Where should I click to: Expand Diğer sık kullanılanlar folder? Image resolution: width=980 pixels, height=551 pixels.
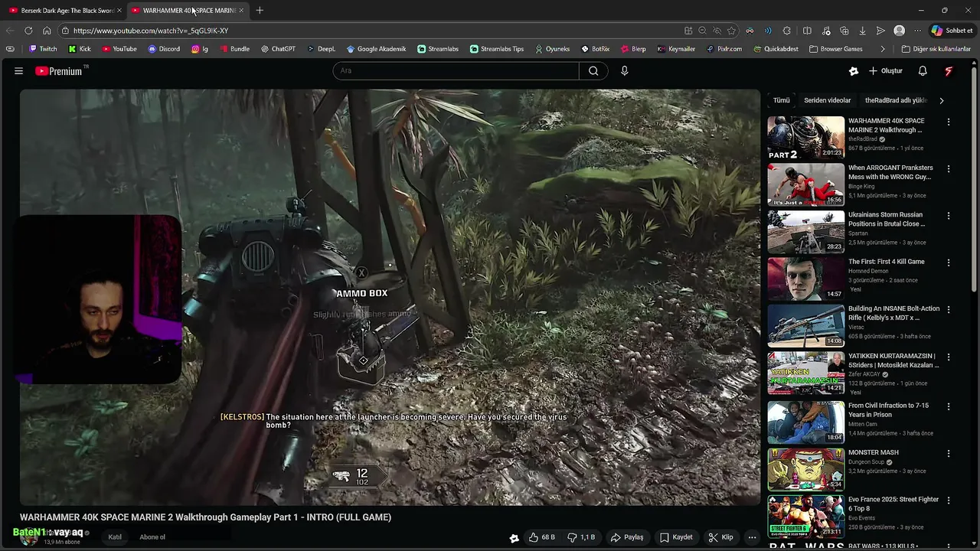tap(936, 49)
